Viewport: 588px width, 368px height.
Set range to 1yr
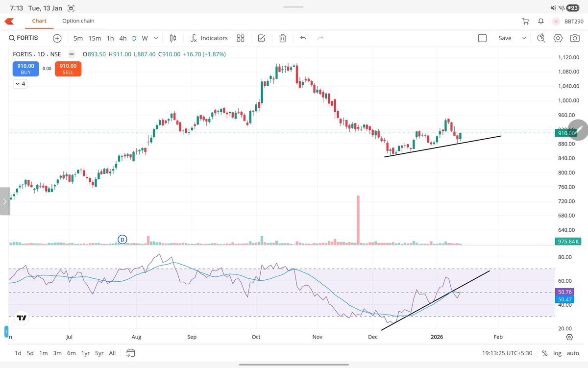point(85,353)
